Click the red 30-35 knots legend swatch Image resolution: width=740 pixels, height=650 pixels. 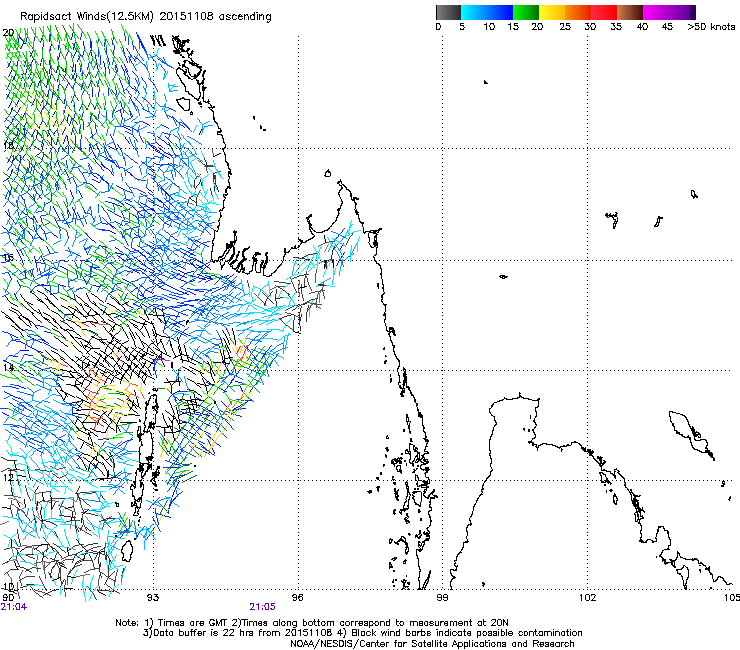[604, 12]
